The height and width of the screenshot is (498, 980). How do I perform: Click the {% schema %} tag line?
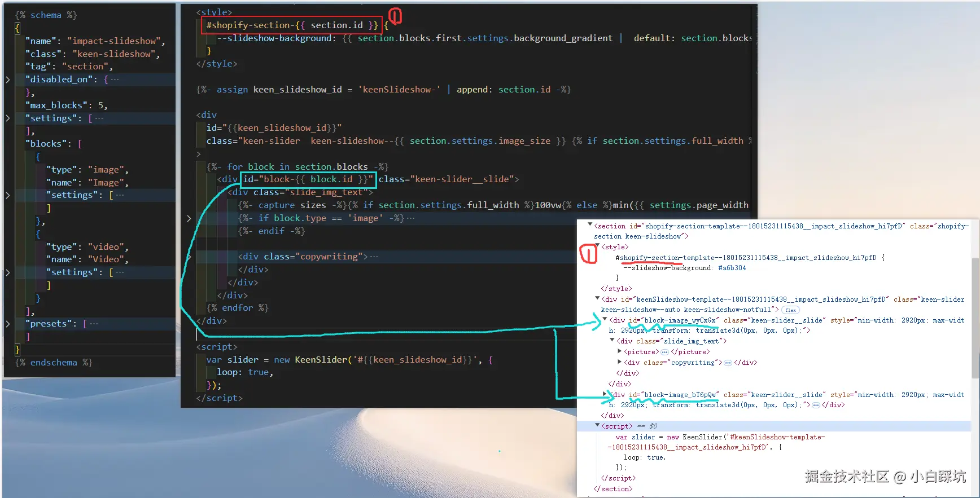(46, 15)
